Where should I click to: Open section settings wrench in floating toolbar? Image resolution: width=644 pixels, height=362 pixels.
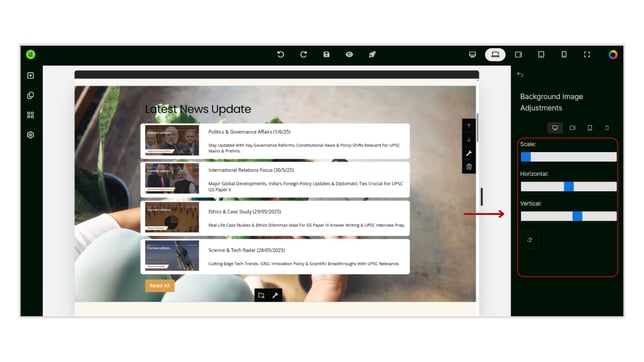click(469, 153)
